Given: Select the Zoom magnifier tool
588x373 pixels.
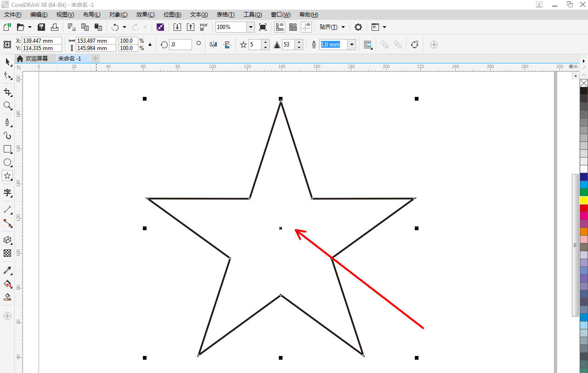Looking at the screenshot, I should click(x=7, y=106).
